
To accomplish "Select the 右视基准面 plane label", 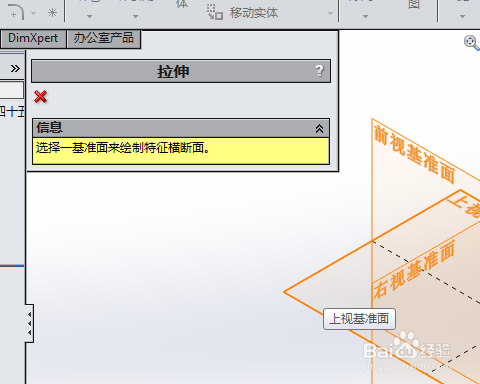I will click(x=414, y=269).
